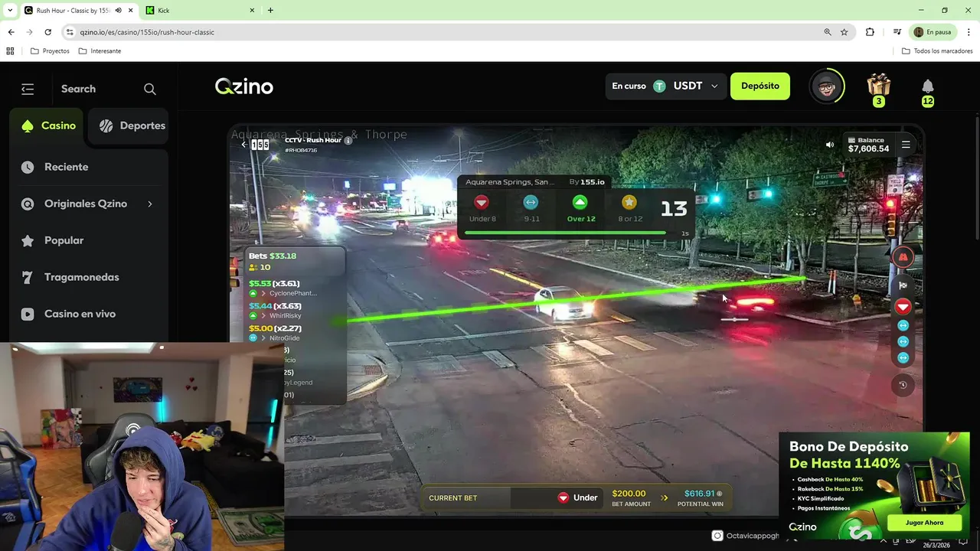Open the game hamburger menu
Screen dimensions: 980x551
[906, 145]
